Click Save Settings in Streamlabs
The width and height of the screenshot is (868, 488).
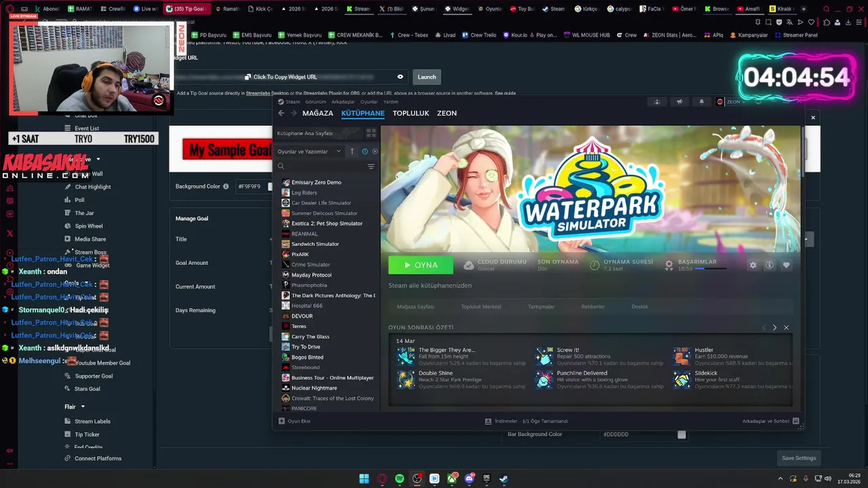pos(799,458)
